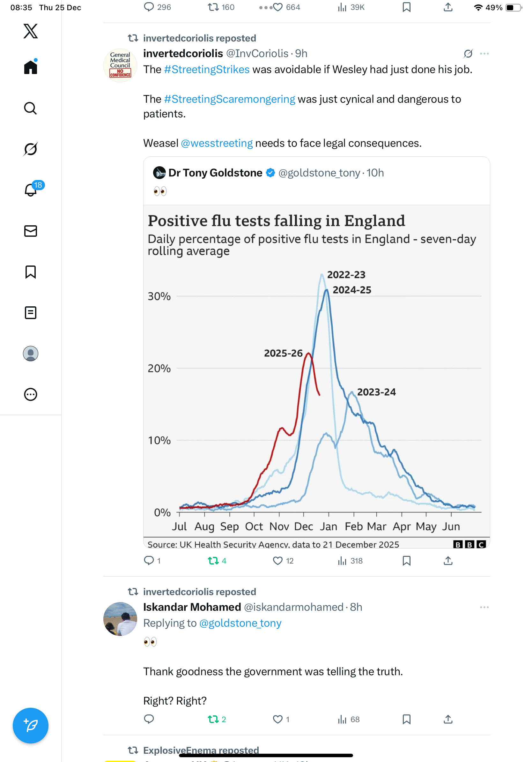Open the Search icon in sidebar

point(31,108)
